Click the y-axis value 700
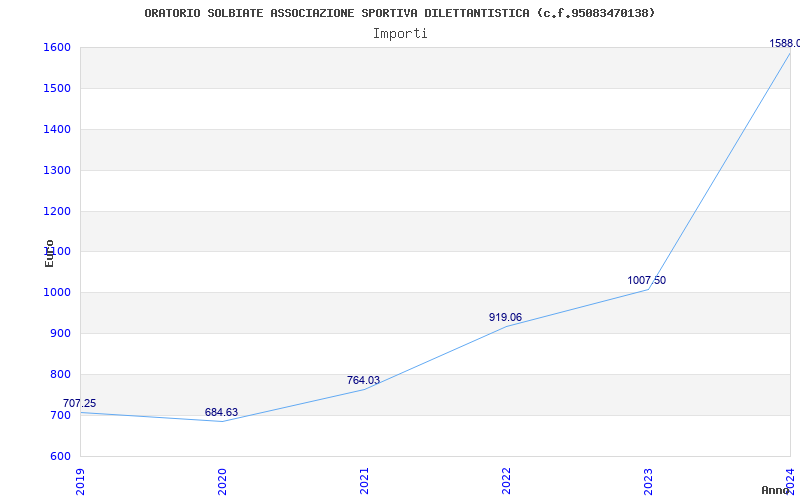Screen dimensions: 800x500 pyautogui.click(x=59, y=415)
